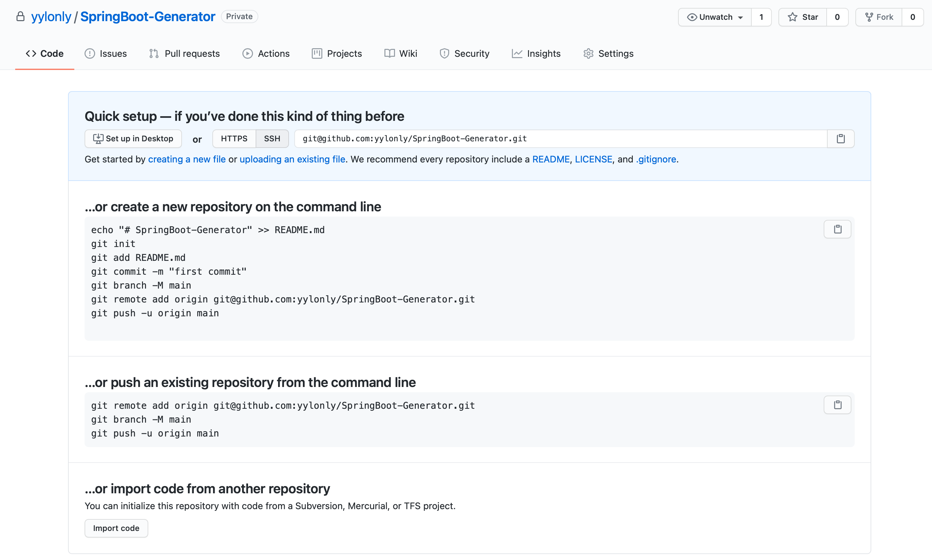Screen dimensions: 932x560
Task: Follow the 'uploading an existing file' link
Action: 292,159
